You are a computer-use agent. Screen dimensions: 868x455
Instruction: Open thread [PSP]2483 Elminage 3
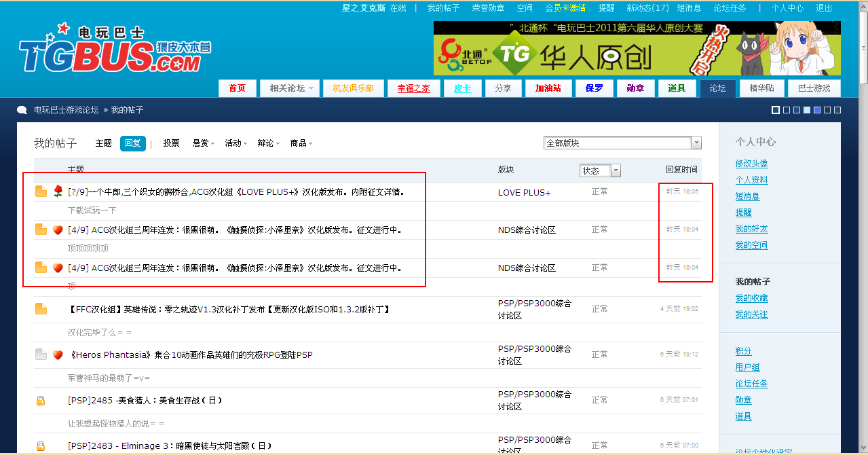coord(170,446)
